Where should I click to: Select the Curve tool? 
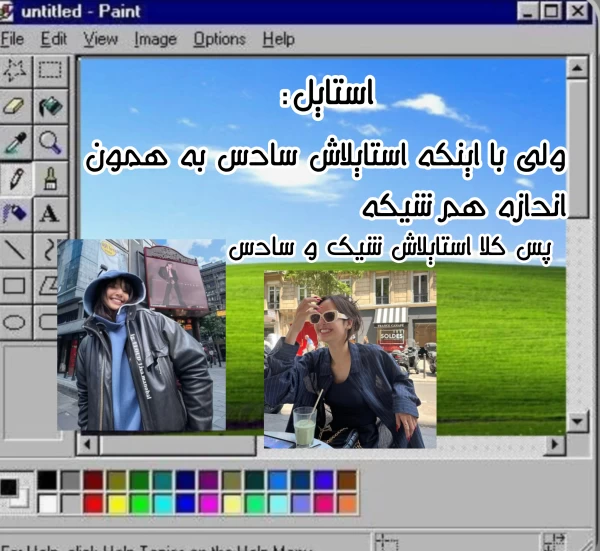pyautogui.click(x=46, y=249)
